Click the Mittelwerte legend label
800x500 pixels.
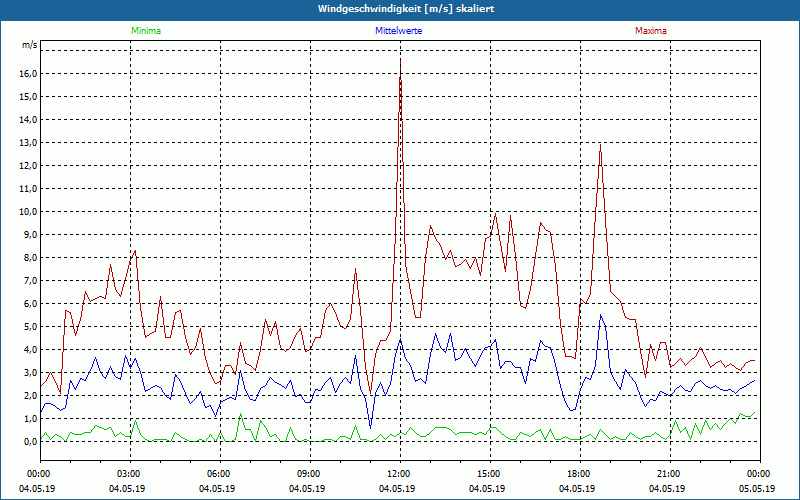398,31
